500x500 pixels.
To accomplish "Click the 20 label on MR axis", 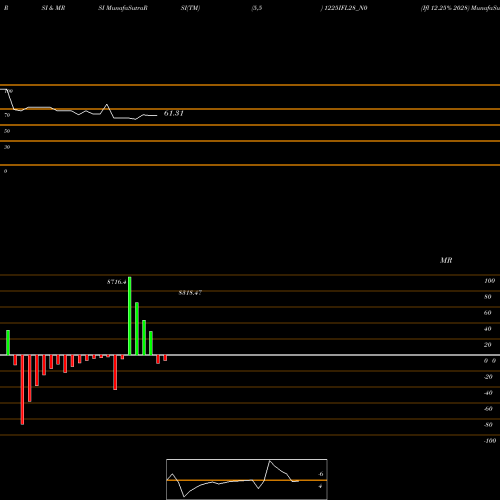I will pos(488,345).
